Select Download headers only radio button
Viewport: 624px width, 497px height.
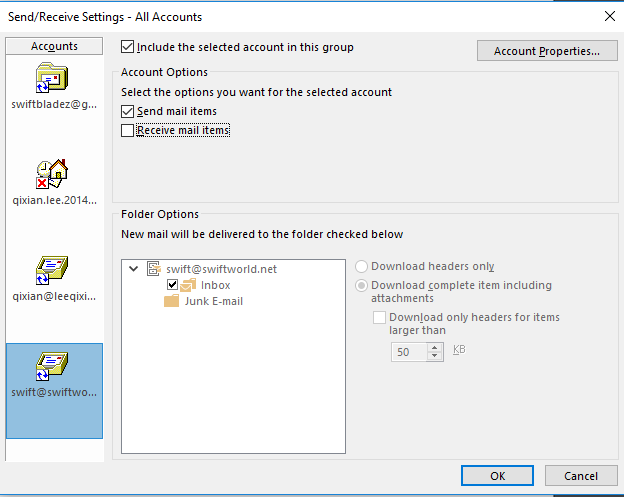(x=361, y=266)
